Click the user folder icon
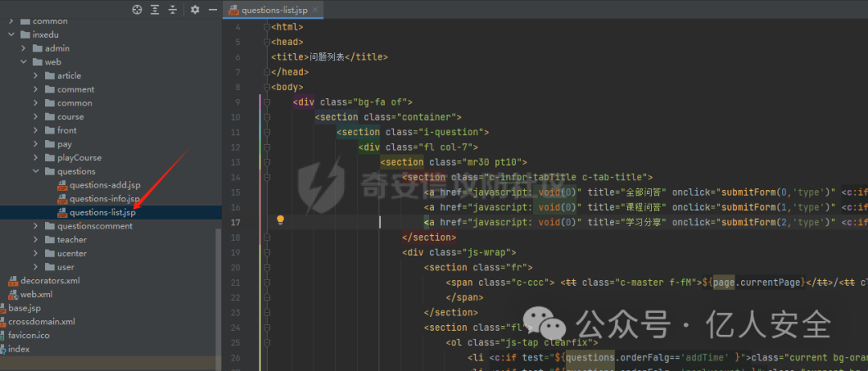868x371 pixels. coord(49,266)
